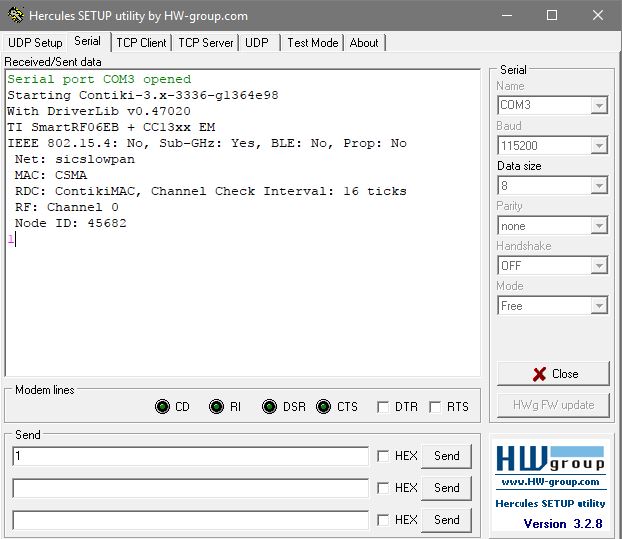Viewport: 622px width, 539px height.
Task: Click 'MAC: CSMA' line
Action: click(51, 175)
